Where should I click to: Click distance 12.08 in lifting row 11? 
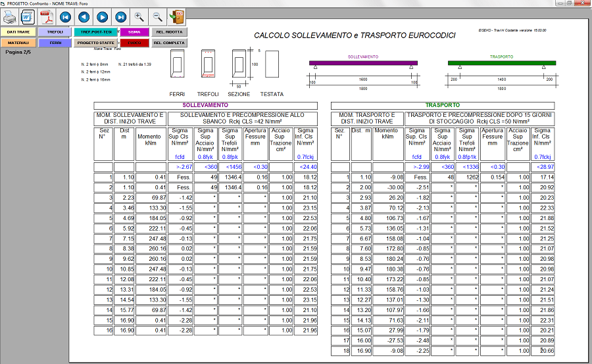click(x=127, y=279)
